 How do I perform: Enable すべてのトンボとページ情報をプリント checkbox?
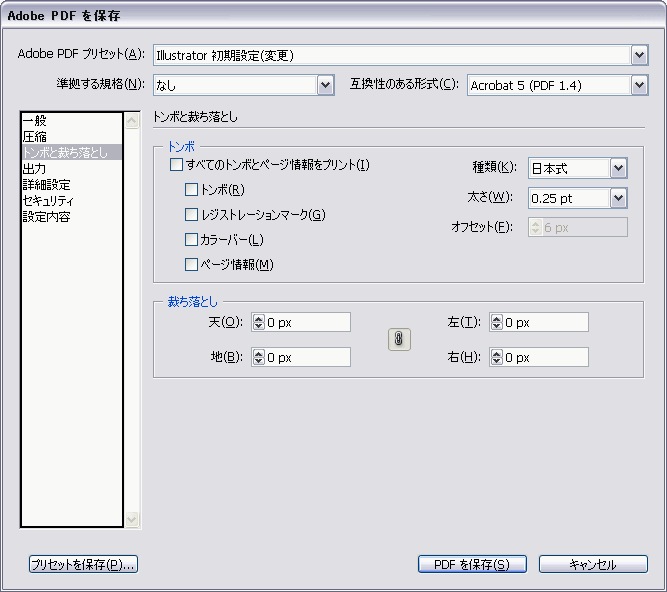(x=176, y=164)
